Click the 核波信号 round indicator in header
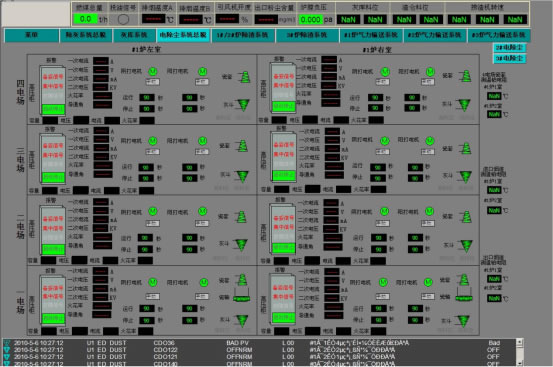The width and height of the screenshot is (553, 367). click(123, 19)
